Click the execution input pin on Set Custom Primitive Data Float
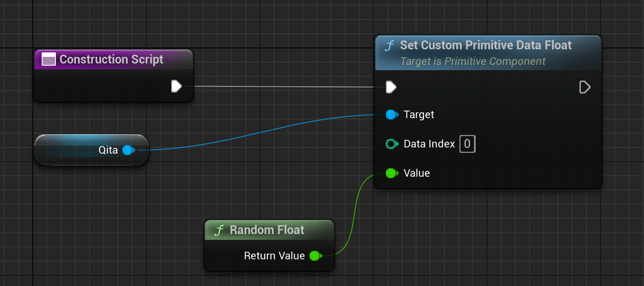 (391, 87)
